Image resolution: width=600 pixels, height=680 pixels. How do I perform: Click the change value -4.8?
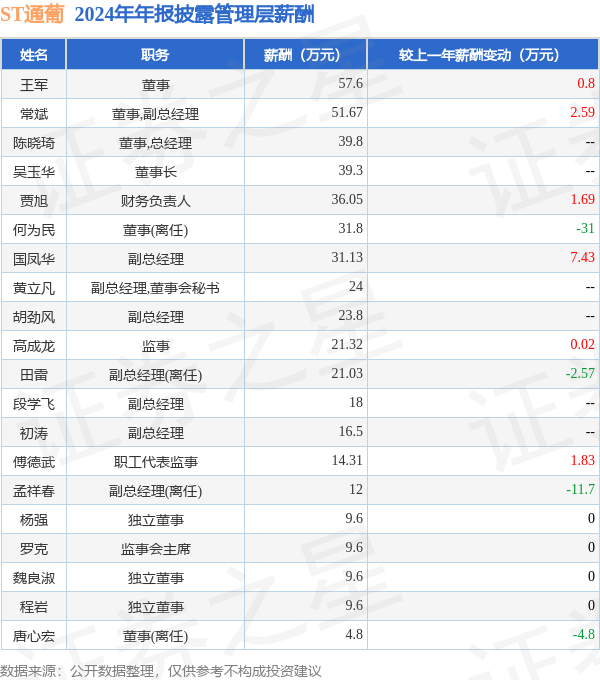(584, 634)
